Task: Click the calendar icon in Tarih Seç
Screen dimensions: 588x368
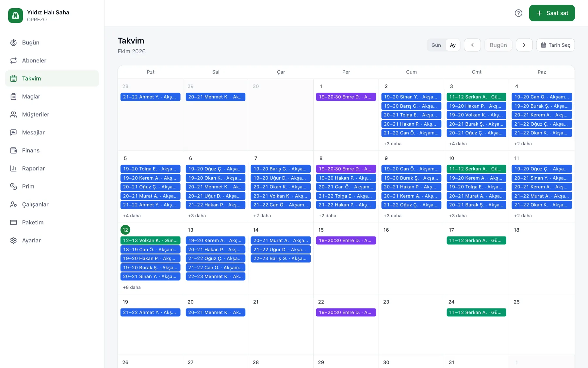Action: click(x=543, y=45)
